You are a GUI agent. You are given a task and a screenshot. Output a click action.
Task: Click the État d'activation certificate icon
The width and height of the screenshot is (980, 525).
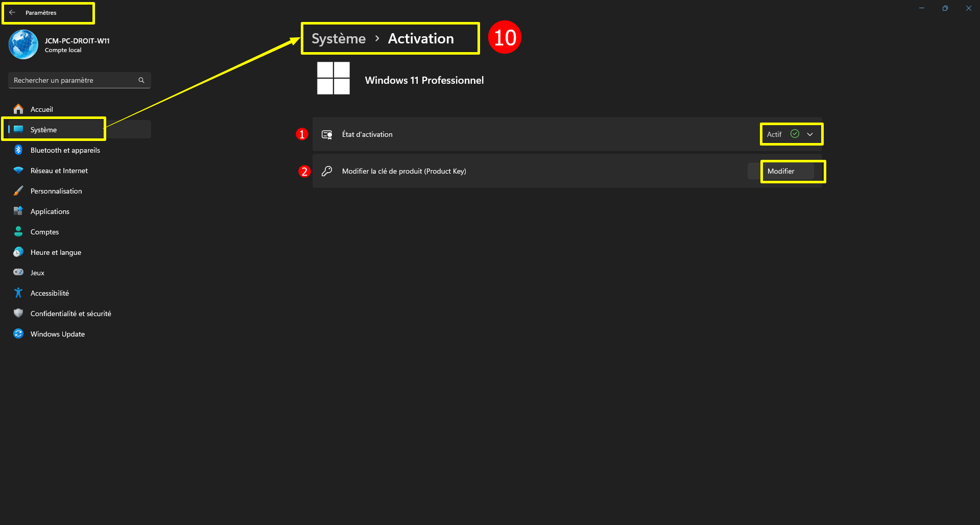tap(327, 134)
